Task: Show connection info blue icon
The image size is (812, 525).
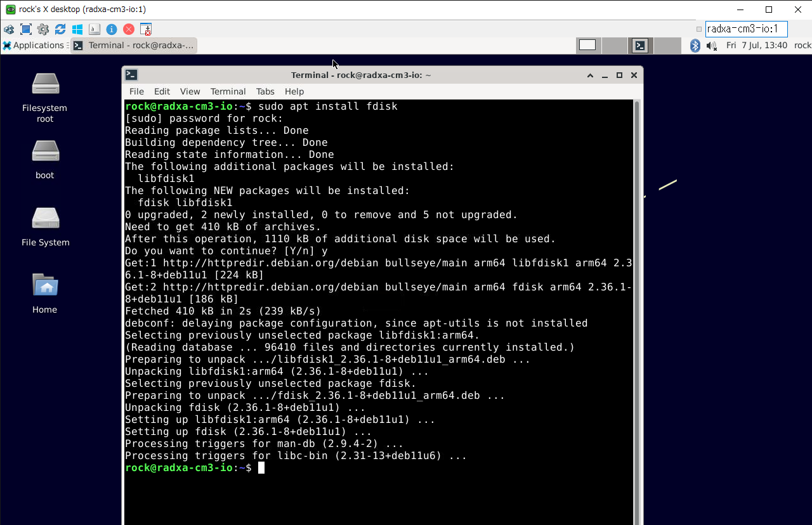Action: pos(112,29)
